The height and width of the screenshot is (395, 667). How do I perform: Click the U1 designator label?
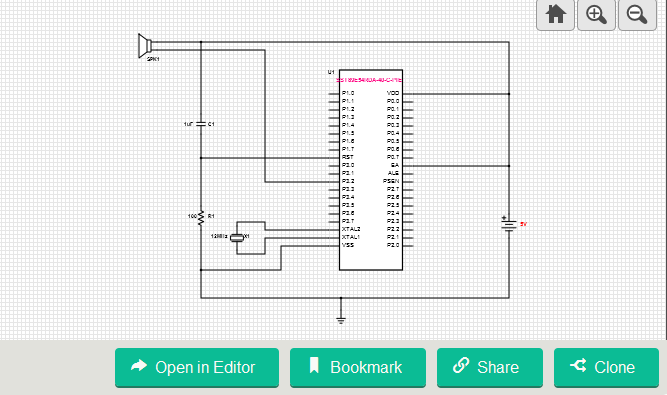[x=331, y=72]
